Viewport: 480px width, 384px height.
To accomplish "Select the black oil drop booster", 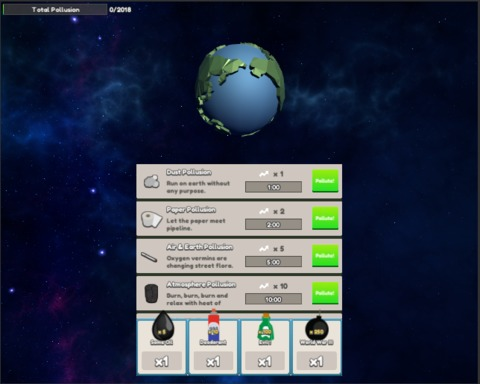I will (x=163, y=325).
